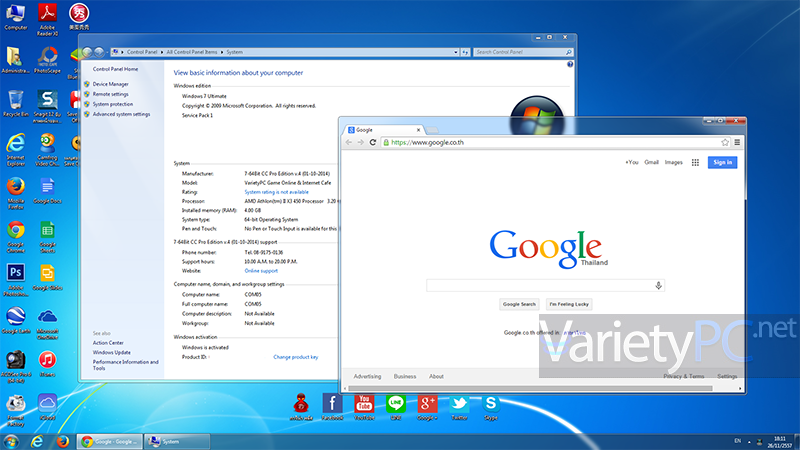The height and width of the screenshot is (450, 800).
Task: Open the Chrome hamburger menu
Action: (739, 143)
